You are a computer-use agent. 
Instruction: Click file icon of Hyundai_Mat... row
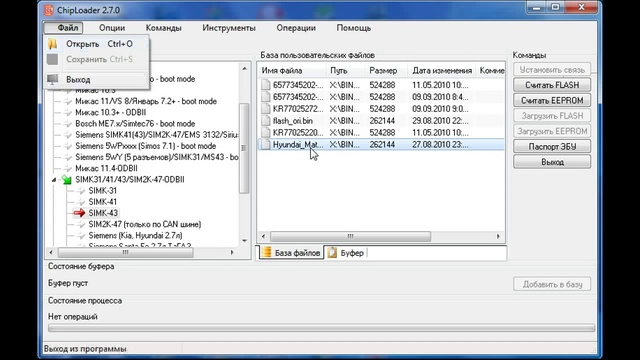click(x=266, y=144)
